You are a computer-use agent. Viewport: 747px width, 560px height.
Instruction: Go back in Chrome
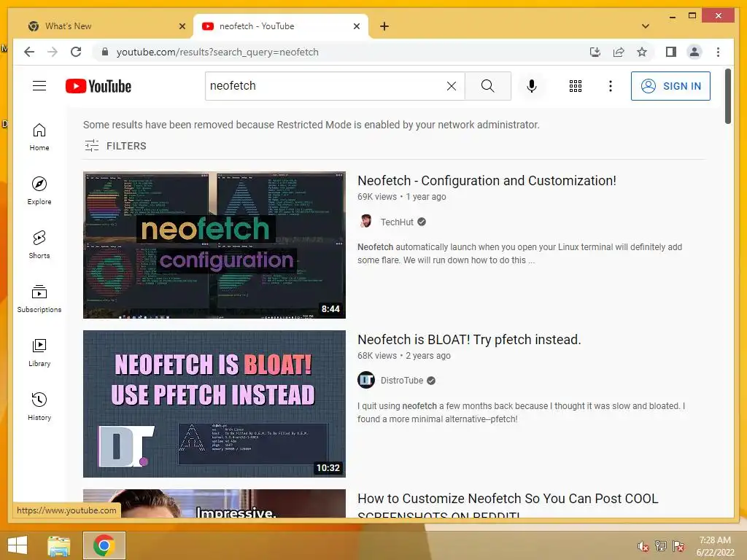click(x=29, y=52)
